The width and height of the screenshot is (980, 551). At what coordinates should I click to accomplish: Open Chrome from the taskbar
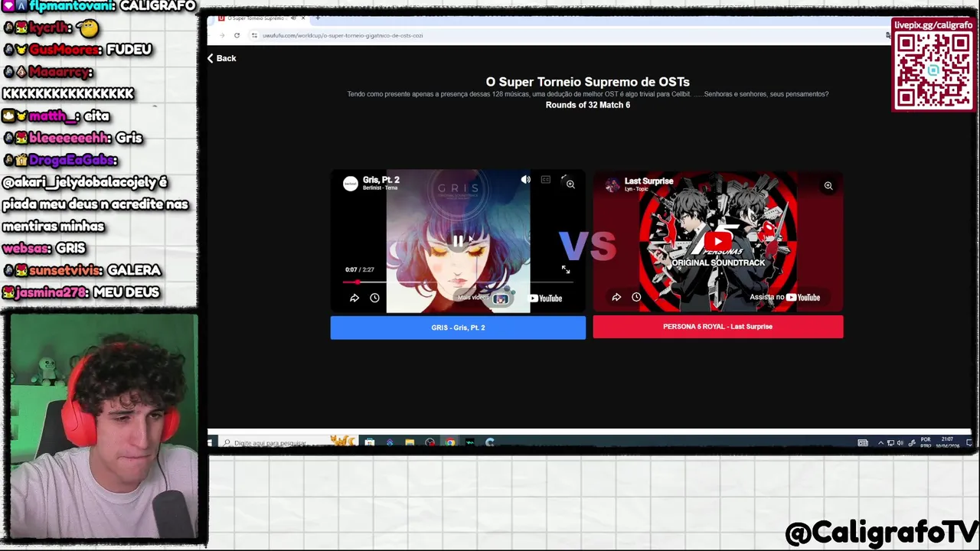tap(449, 442)
